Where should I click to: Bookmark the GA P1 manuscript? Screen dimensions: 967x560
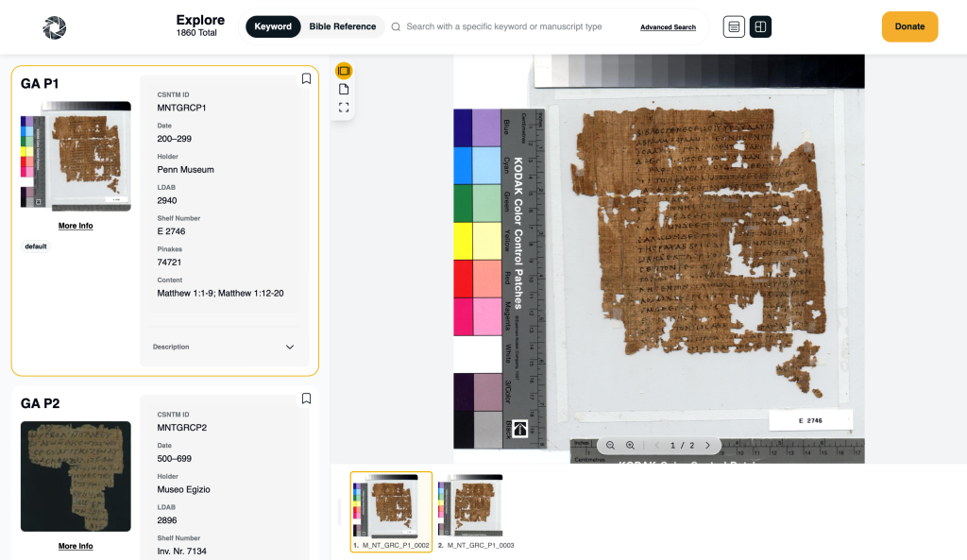[x=306, y=79]
